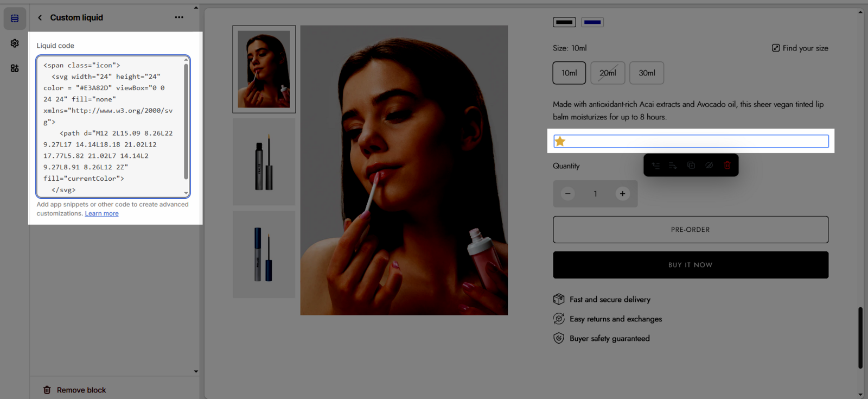Select the 10ml size option

[569, 73]
